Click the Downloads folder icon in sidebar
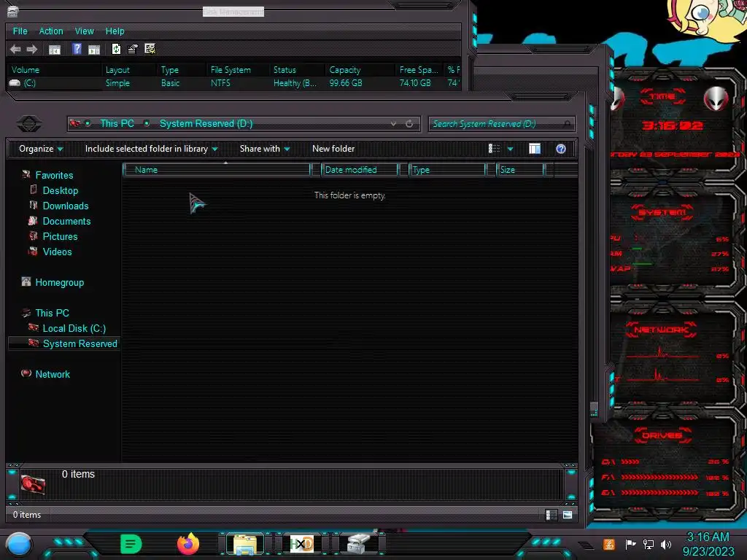 [x=34, y=205]
